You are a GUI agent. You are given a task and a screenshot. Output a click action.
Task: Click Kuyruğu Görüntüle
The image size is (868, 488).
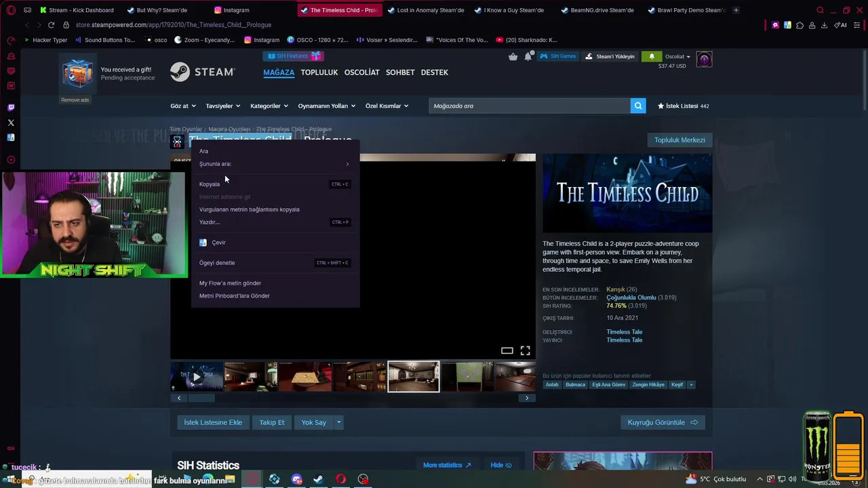pyautogui.click(x=663, y=422)
